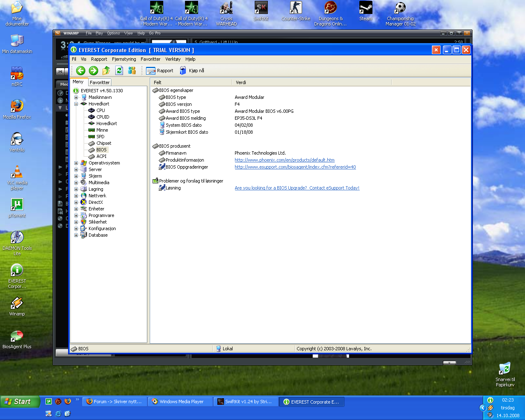This screenshot has height=420, width=525.
Task: Expand the Lagring tree node
Action: point(76,189)
